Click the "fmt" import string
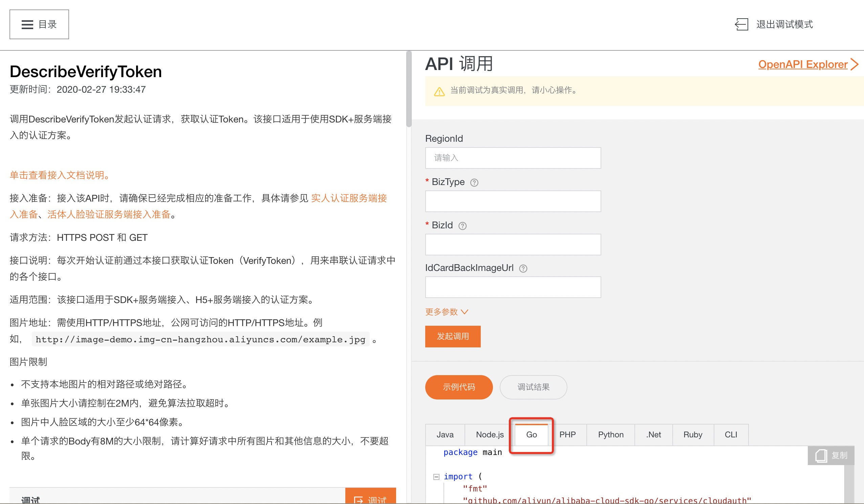 475,489
